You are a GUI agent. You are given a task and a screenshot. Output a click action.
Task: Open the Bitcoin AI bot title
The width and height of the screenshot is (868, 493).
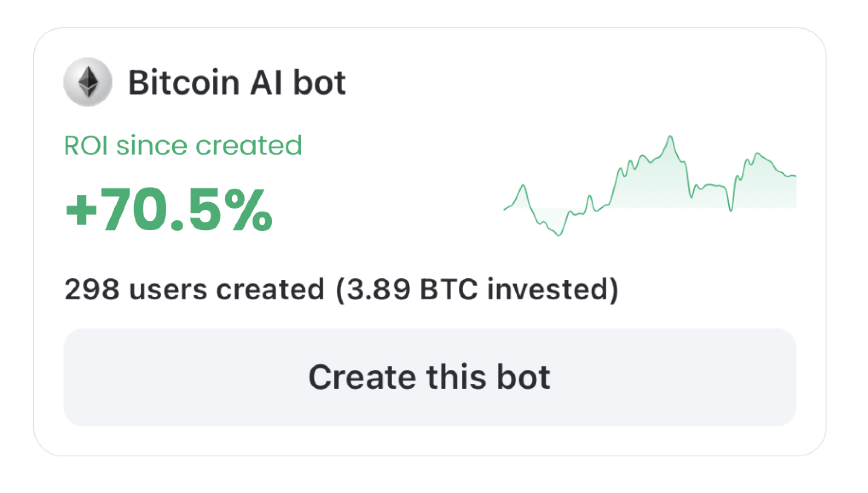pos(237,82)
